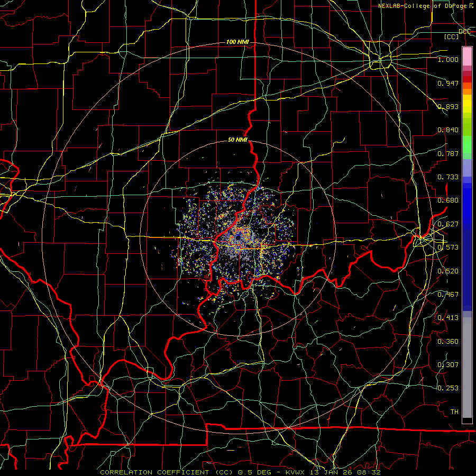Viewport: 476px width, 476px height.
Task: Pick the gray segment near the scale bottom
Action: click(467, 368)
